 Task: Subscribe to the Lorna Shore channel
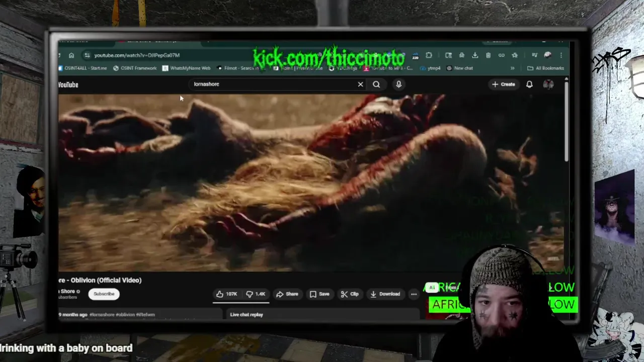pyautogui.click(x=104, y=294)
